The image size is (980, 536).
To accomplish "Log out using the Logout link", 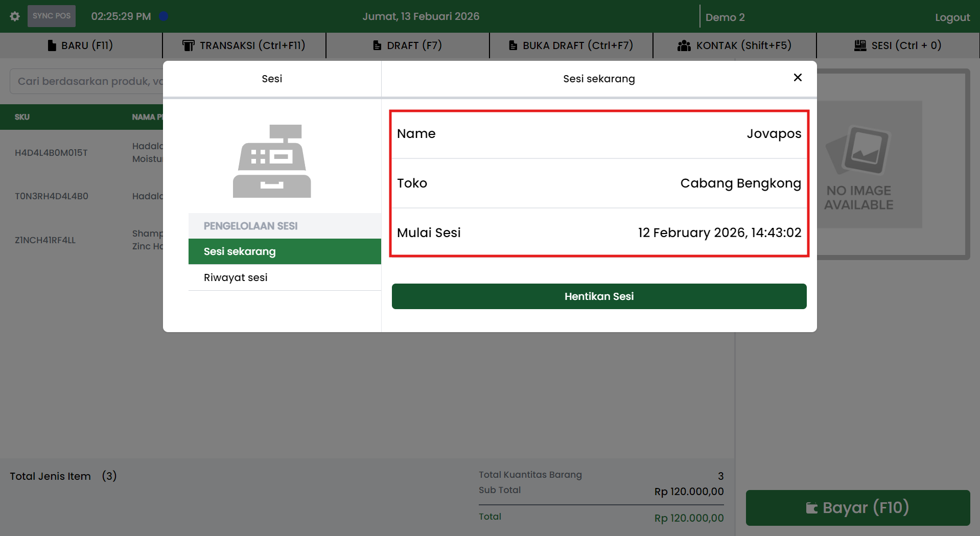I will (952, 17).
